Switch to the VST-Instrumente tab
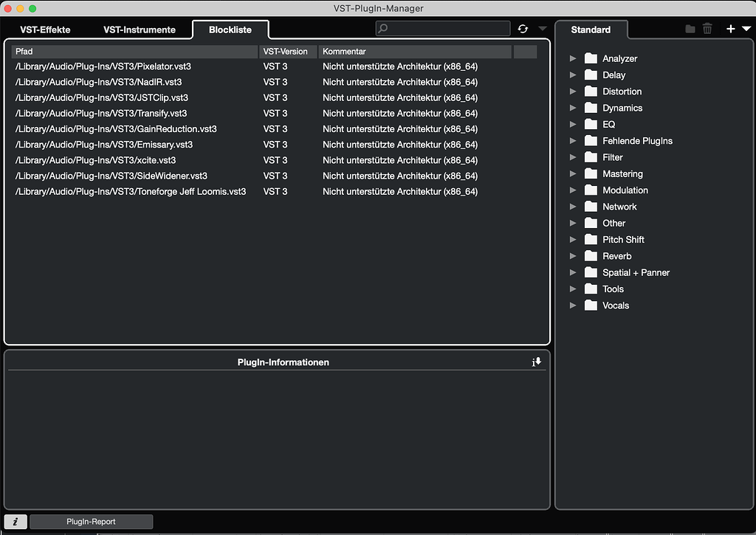The image size is (756, 535). [140, 30]
